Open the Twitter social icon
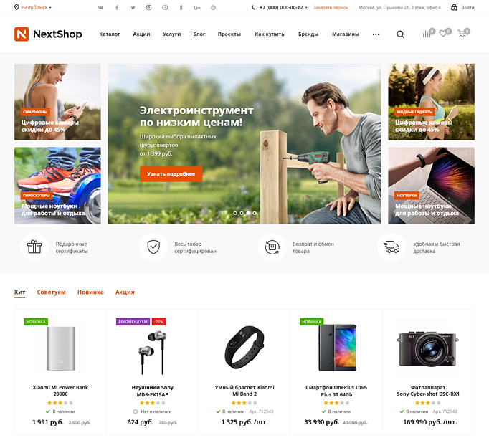This screenshot has width=489, height=448. point(133,7)
